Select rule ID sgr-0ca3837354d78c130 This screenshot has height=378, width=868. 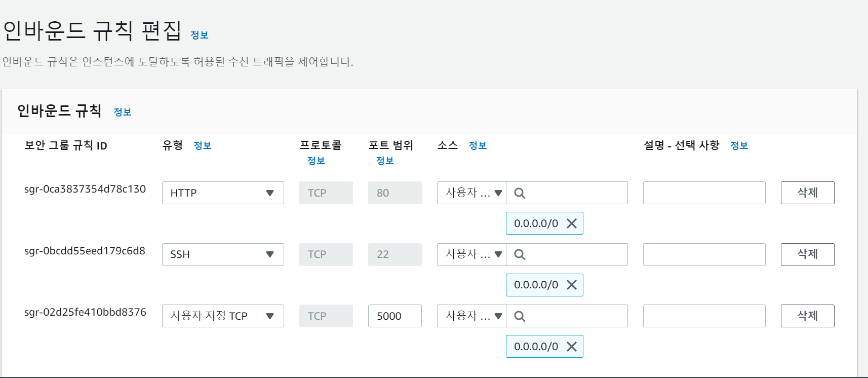(85, 189)
